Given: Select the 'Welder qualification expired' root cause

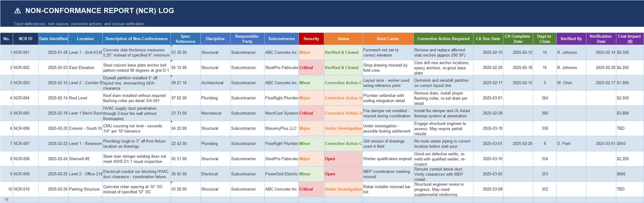Looking at the screenshot, I should 388,159.
